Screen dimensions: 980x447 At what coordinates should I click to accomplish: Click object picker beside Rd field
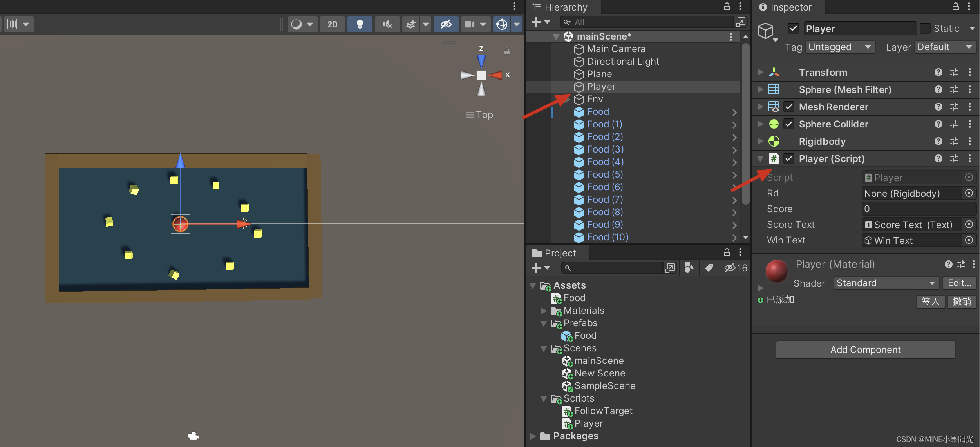click(969, 193)
